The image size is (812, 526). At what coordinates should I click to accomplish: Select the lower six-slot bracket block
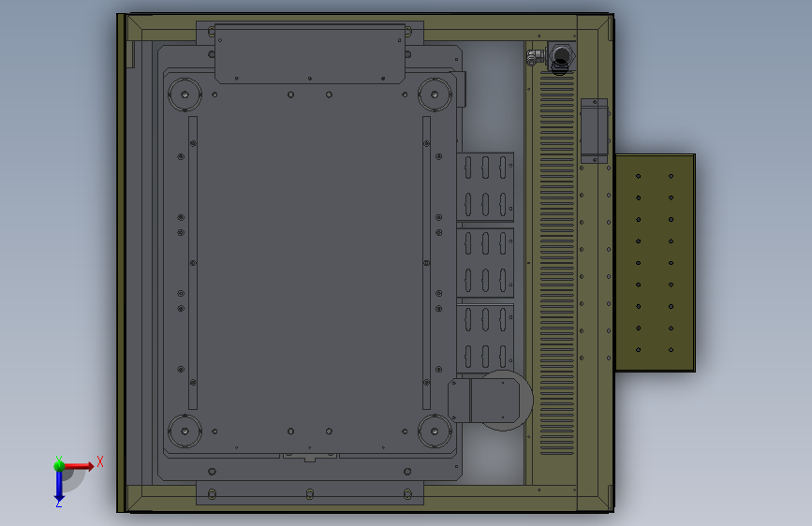tap(485, 339)
